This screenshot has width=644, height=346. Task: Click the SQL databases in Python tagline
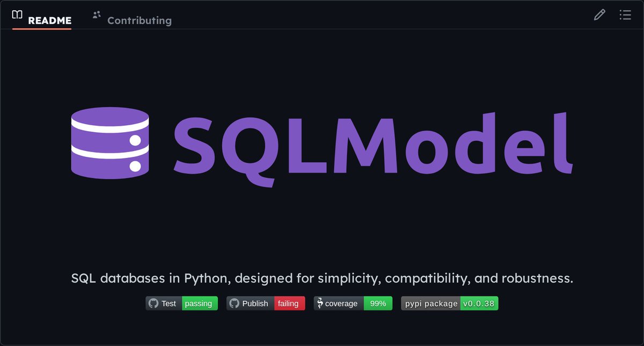click(x=322, y=278)
